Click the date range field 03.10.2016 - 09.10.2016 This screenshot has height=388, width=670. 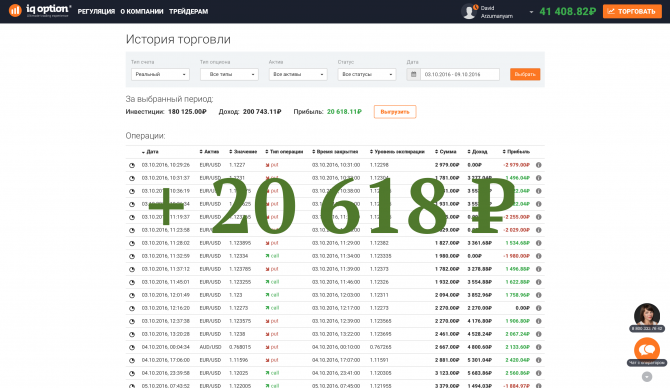coord(460,74)
